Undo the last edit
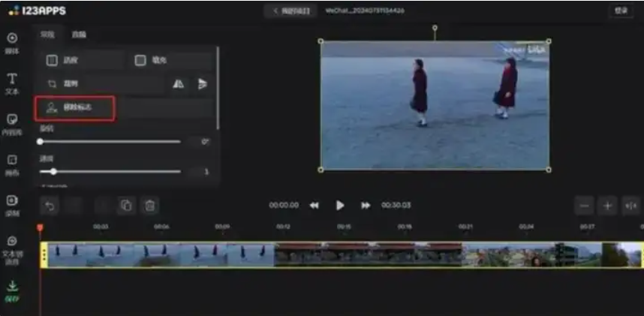This screenshot has width=644, height=316. [x=50, y=205]
